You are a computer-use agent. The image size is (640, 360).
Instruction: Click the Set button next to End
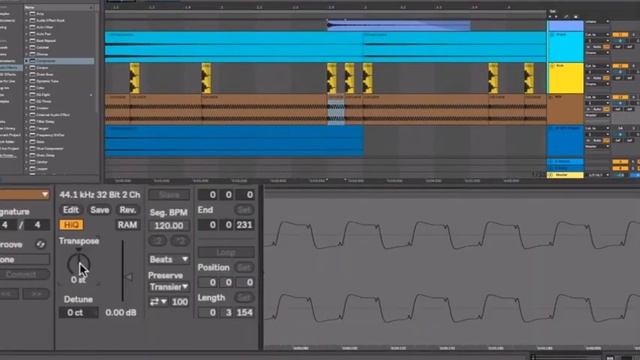pyautogui.click(x=244, y=210)
